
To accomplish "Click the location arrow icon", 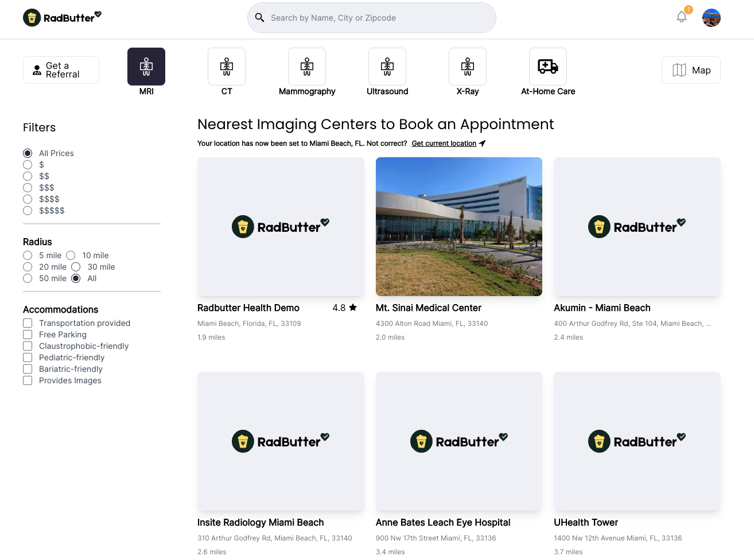I will [482, 143].
